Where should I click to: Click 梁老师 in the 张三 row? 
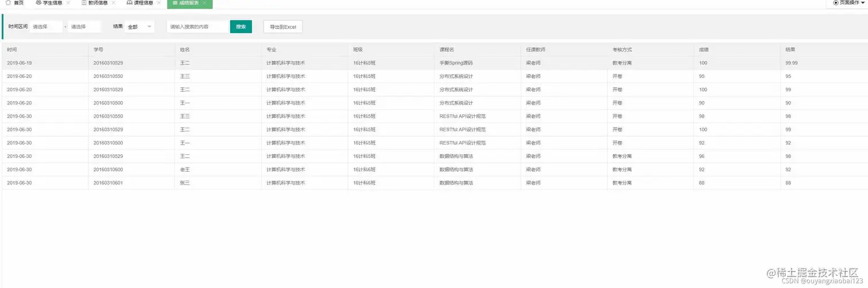coord(533,183)
